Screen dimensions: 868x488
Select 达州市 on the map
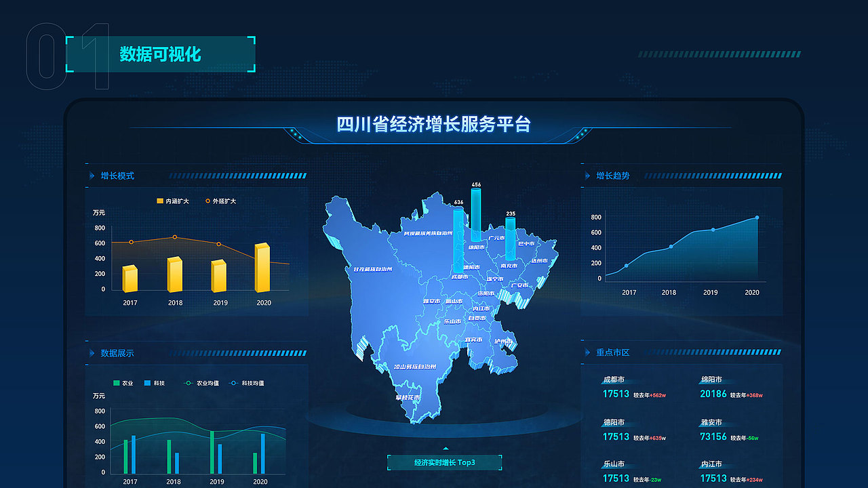coord(540,260)
